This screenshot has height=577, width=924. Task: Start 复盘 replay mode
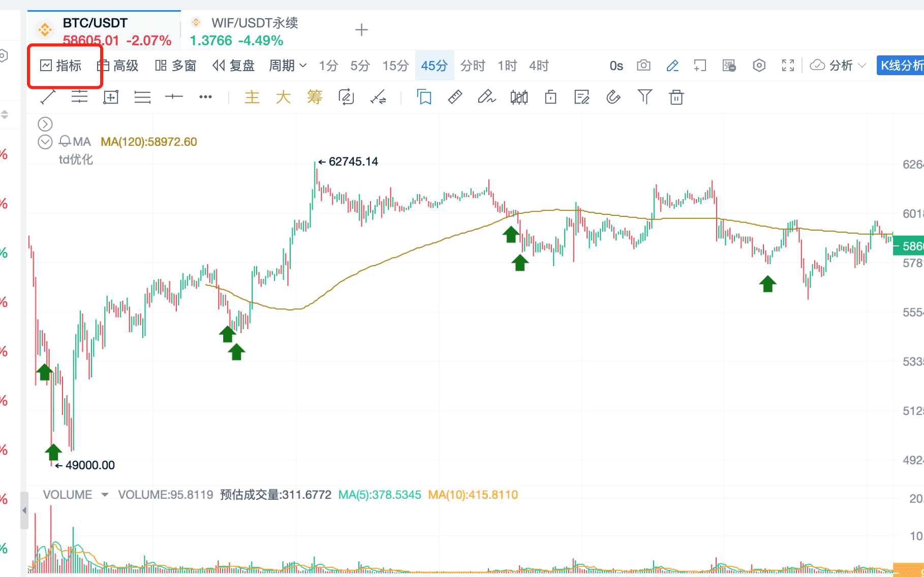click(234, 66)
